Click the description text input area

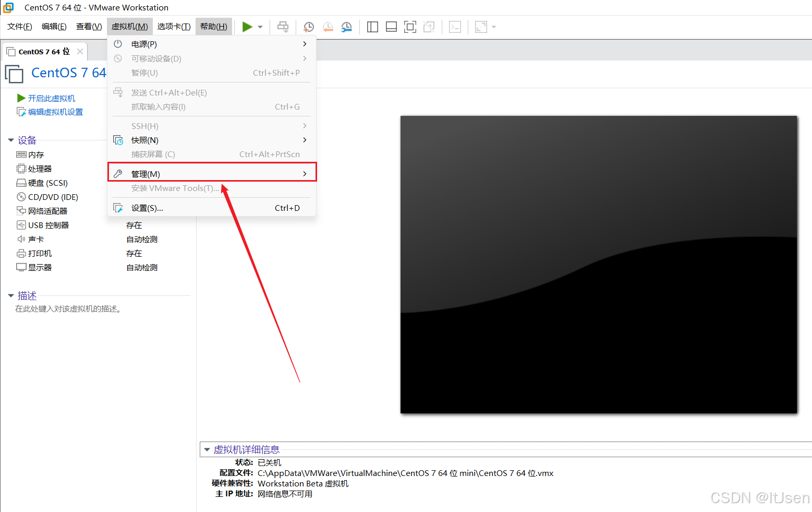[68, 309]
